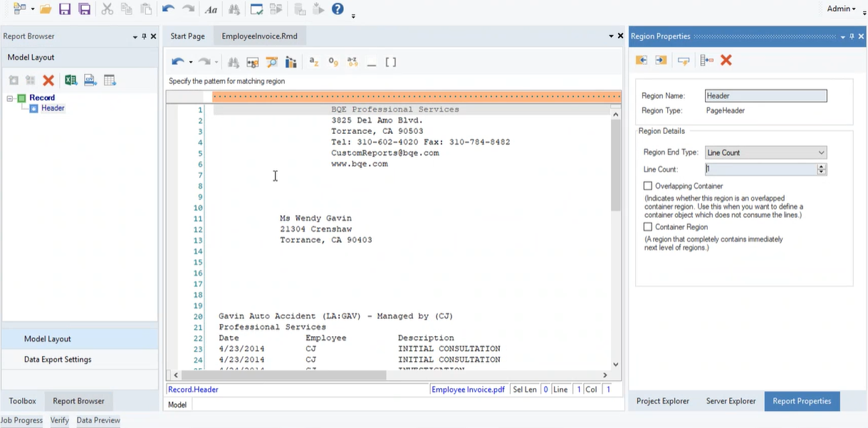The height and width of the screenshot is (428, 868).
Task: Click the red delete icon in Model Layout
Action: pyautogui.click(x=48, y=80)
